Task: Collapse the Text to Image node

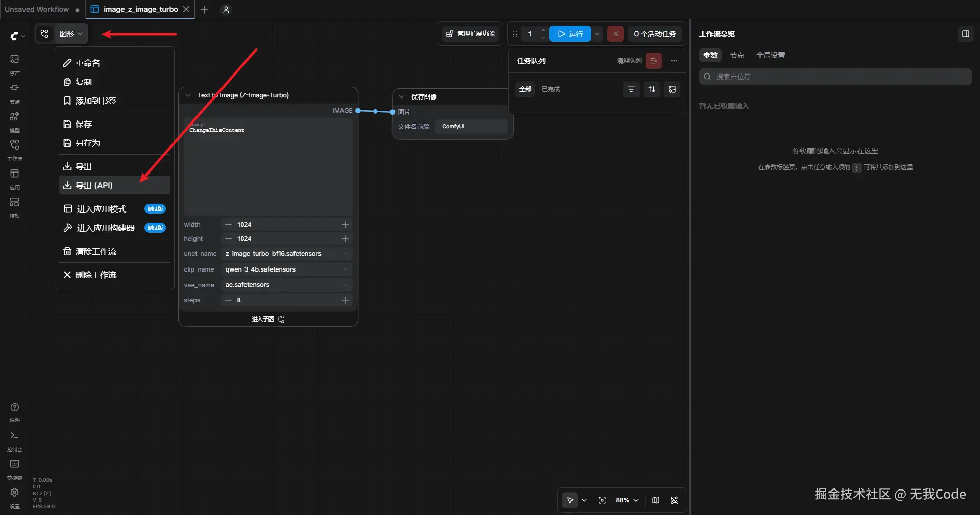Action: pyautogui.click(x=187, y=95)
